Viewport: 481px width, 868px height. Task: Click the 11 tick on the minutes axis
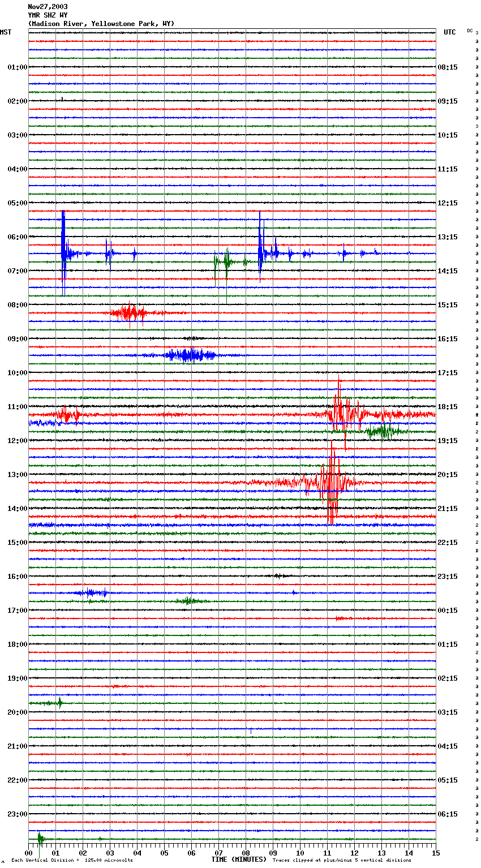click(x=327, y=853)
